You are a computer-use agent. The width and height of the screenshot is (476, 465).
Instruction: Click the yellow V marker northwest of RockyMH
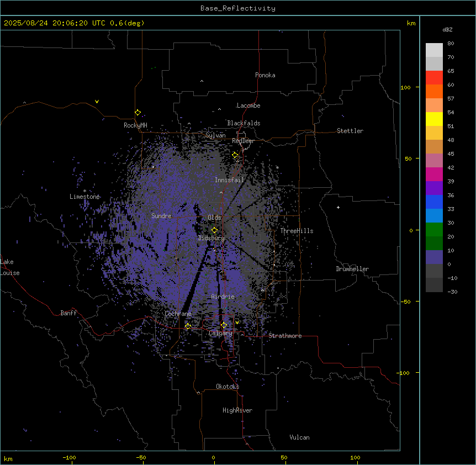pos(97,102)
